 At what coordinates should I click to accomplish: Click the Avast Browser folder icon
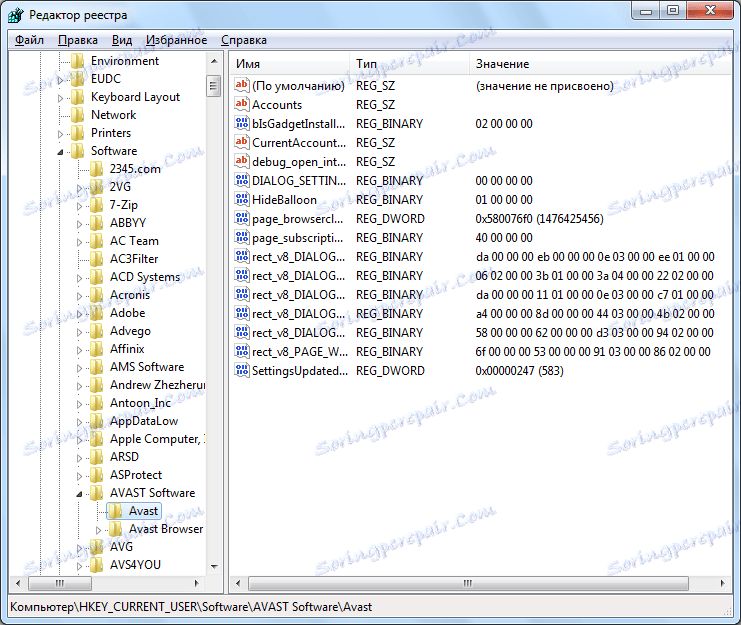click(115, 529)
